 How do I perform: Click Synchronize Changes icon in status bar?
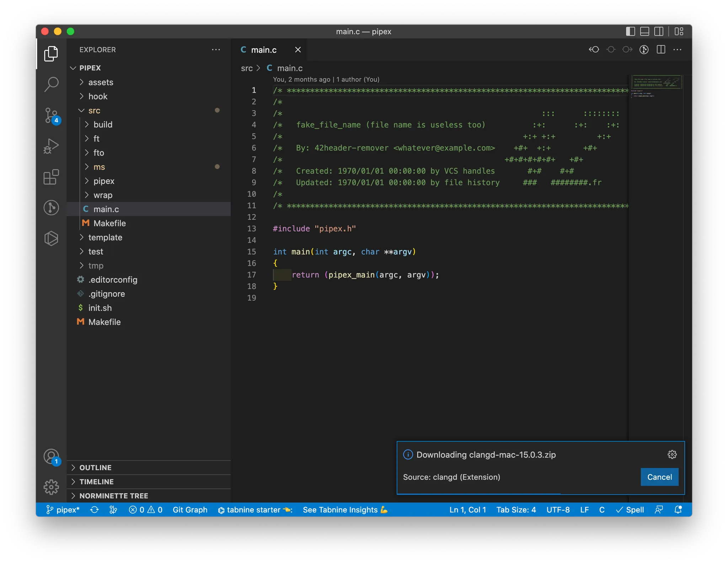click(x=94, y=510)
